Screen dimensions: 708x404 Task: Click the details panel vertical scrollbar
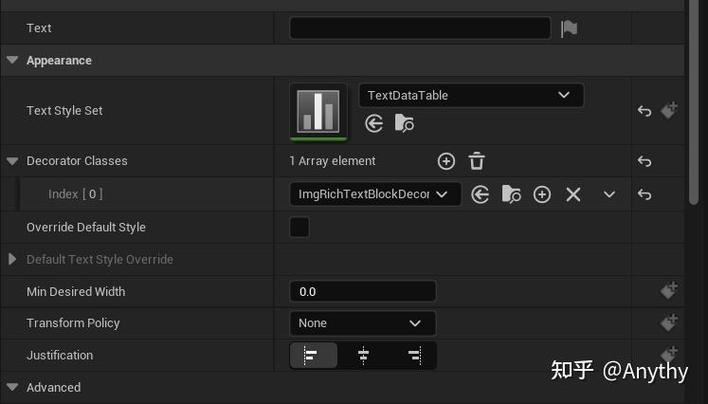[694, 102]
